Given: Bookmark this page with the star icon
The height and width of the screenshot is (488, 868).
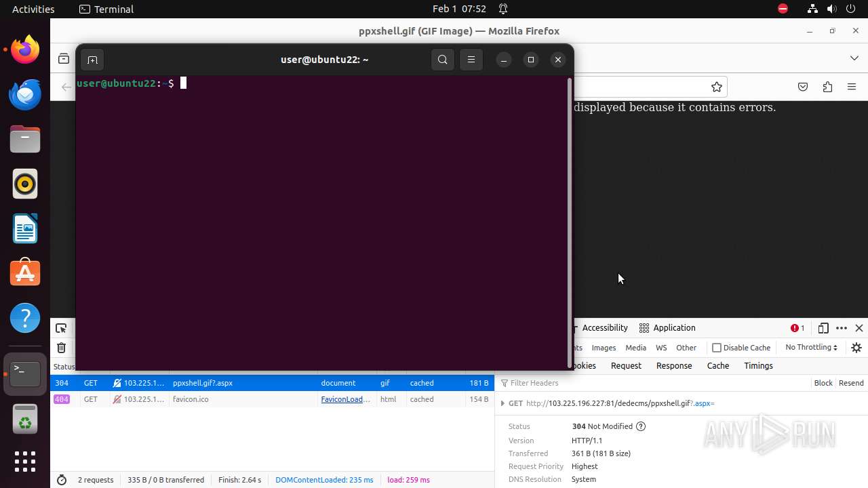Looking at the screenshot, I should pyautogui.click(x=716, y=87).
